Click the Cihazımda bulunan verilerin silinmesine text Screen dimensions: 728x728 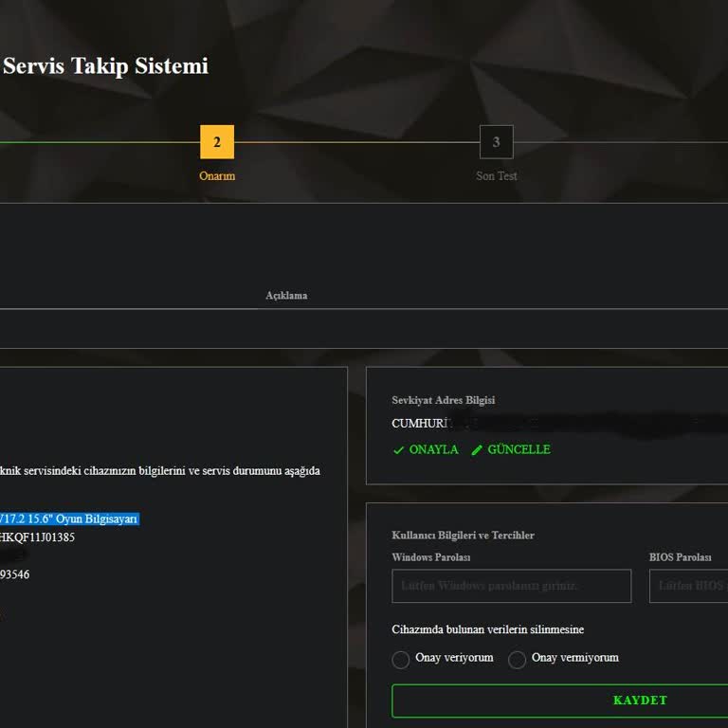coord(487,629)
